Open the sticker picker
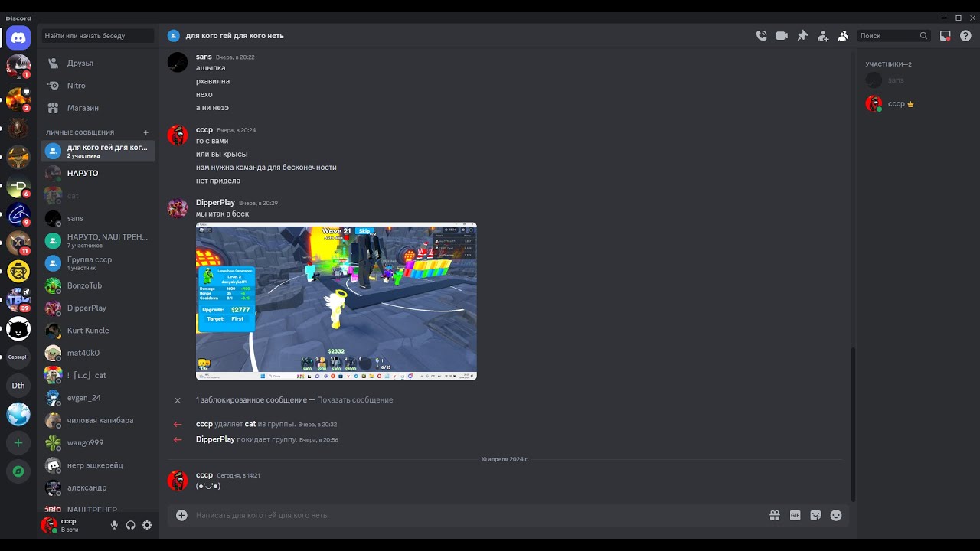The image size is (980, 551). tap(815, 515)
